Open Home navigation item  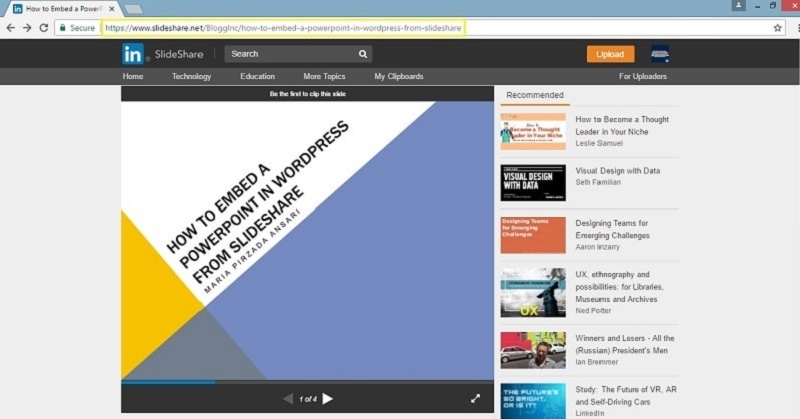(x=133, y=76)
